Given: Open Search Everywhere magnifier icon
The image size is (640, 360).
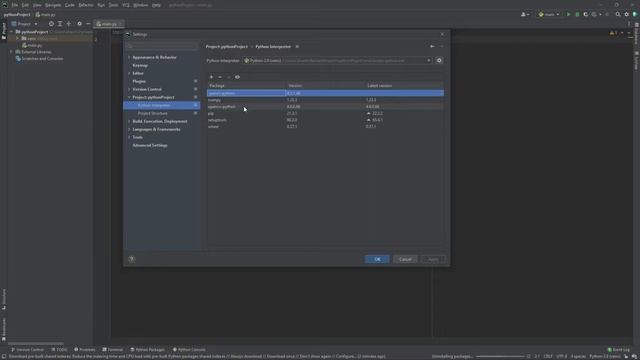Looking at the screenshot, I should [x=618, y=14].
